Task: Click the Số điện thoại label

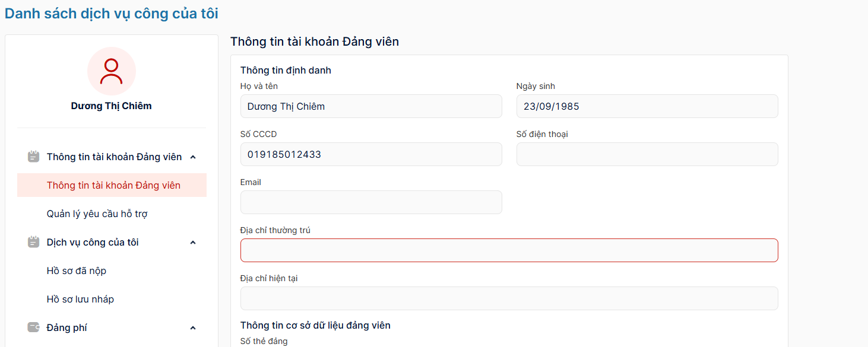Action: 542,134
